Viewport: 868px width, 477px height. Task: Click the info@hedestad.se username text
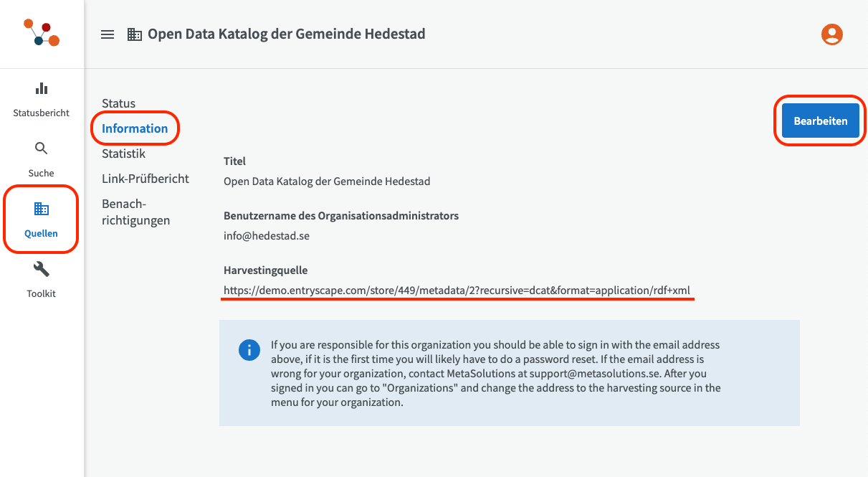(x=267, y=235)
